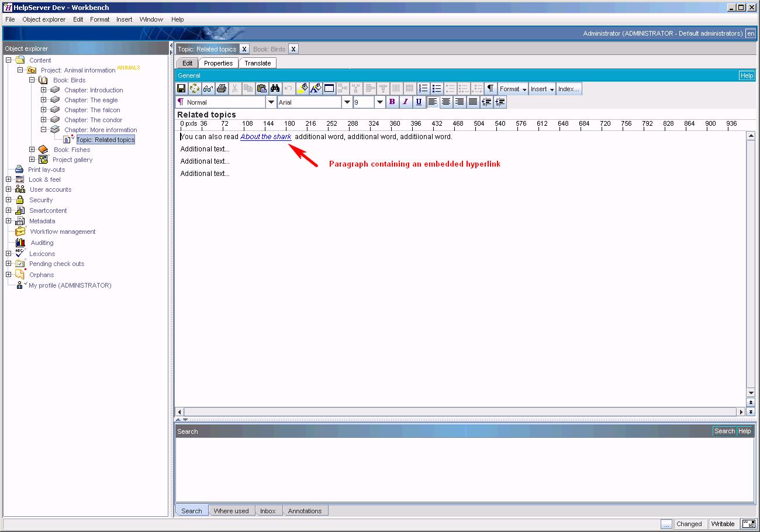This screenshot has width=760, height=532.
Task: Select Print lay-outs in explorer
Action: pos(47,170)
